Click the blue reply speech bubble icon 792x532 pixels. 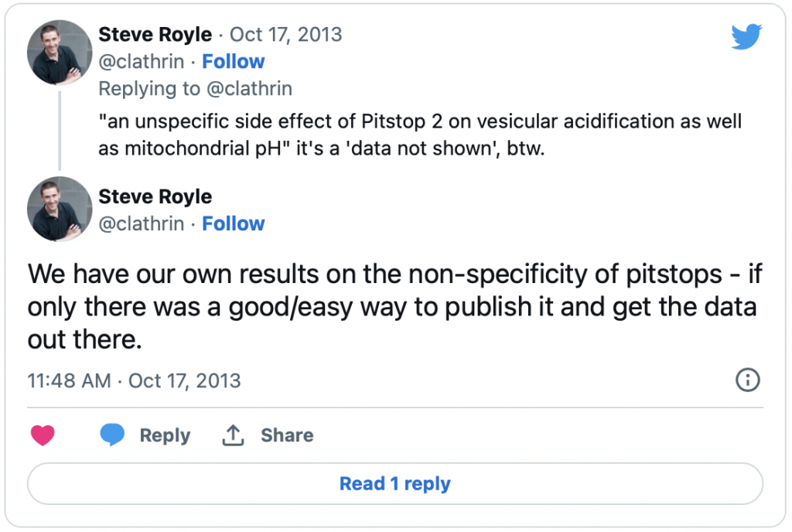[111, 435]
